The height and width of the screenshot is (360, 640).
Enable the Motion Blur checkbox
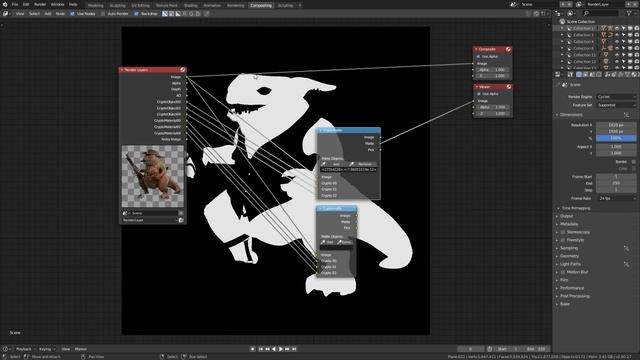pyautogui.click(x=563, y=272)
